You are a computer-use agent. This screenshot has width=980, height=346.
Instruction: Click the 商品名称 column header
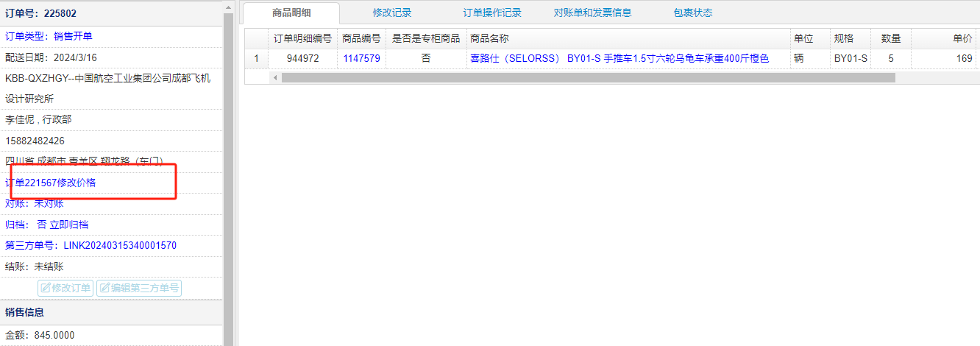tap(628, 38)
